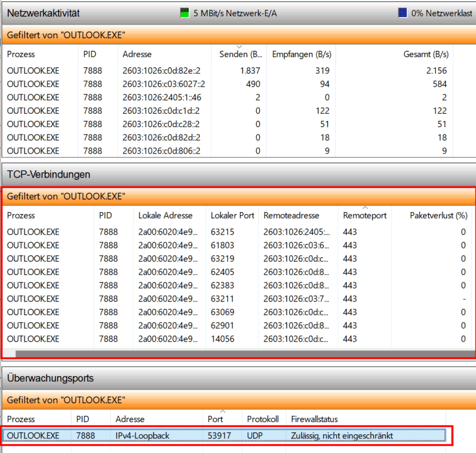The width and height of the screenshot is (476, 453).
Task: Click the green Netzwerk-E/A indicator icon
Action: coord(184,13)
